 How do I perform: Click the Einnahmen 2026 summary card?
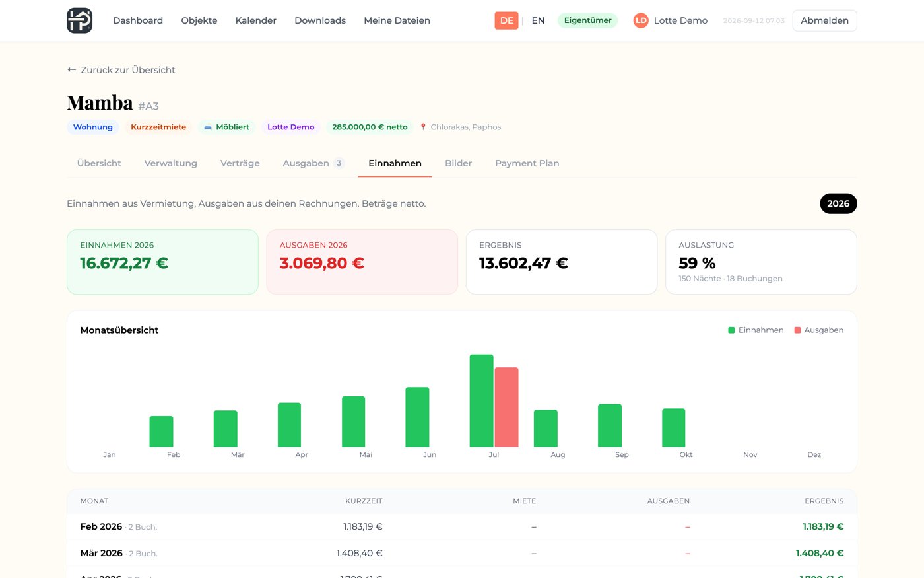[162, 262]
